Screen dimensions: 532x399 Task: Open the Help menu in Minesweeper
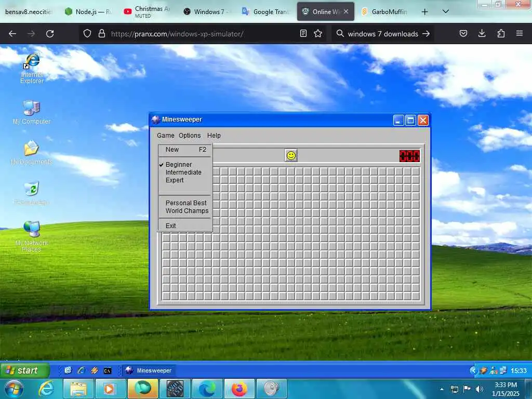point(214,136)
